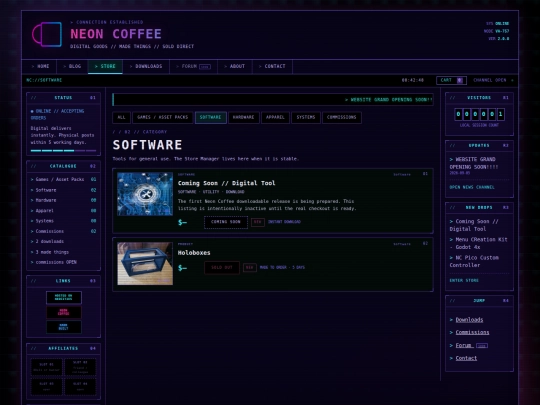
Task: Open the Holoboxes product photo
Action: click(x=145, y=263)
